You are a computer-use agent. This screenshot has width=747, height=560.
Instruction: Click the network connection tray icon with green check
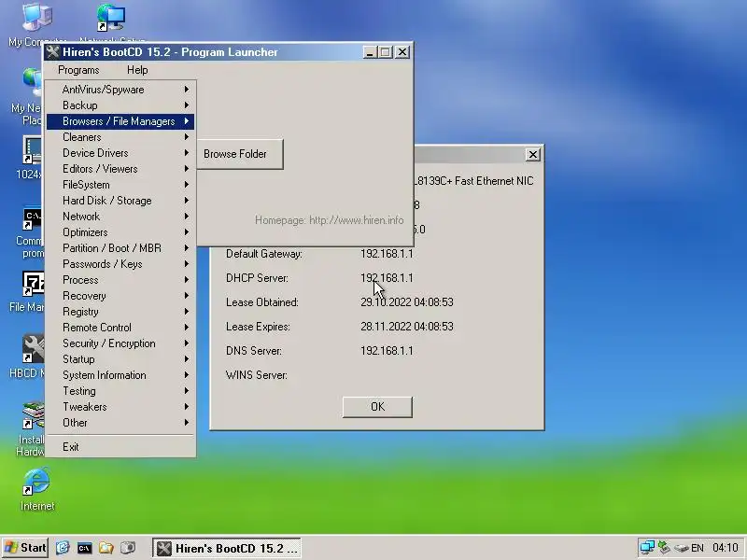pyautogui.click(x=664, y=548)
